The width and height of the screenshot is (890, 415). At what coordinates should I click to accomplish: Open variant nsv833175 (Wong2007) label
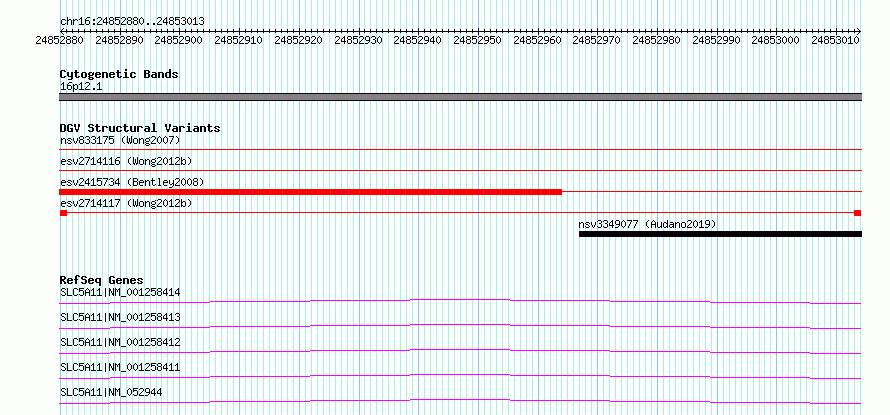pyautogui.click(x=120, y=140)
